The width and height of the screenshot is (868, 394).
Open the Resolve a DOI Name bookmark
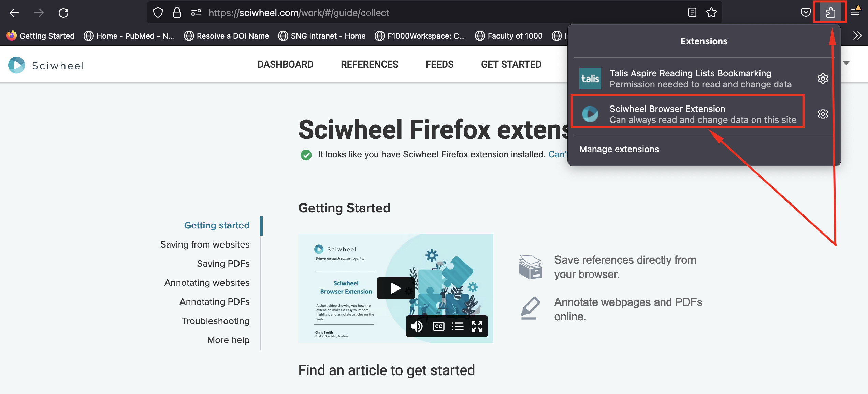227,36
